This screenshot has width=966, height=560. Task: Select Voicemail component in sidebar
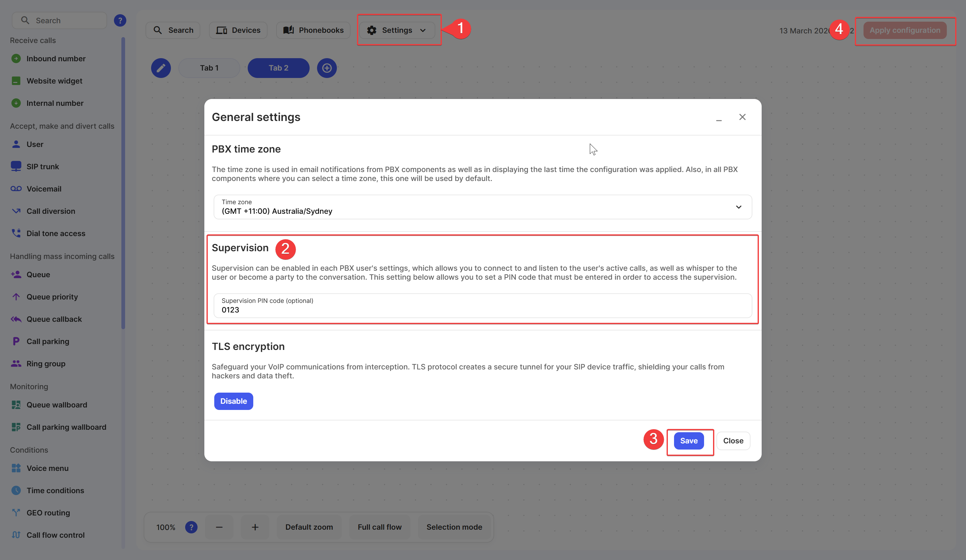coord(44,189)
